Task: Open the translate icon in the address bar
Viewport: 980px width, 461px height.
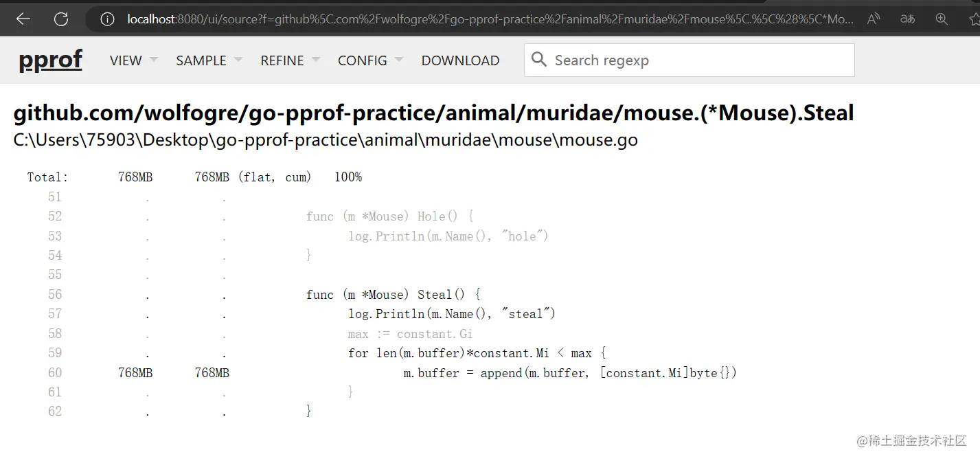Action: pyautogui.click(x=907, y=19)
